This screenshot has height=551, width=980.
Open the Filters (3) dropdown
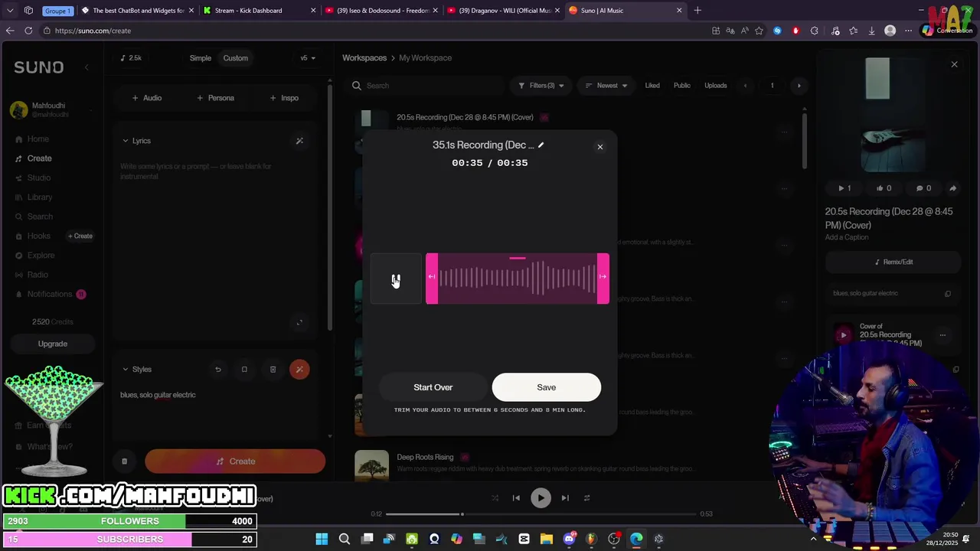(x=541, y=86)
